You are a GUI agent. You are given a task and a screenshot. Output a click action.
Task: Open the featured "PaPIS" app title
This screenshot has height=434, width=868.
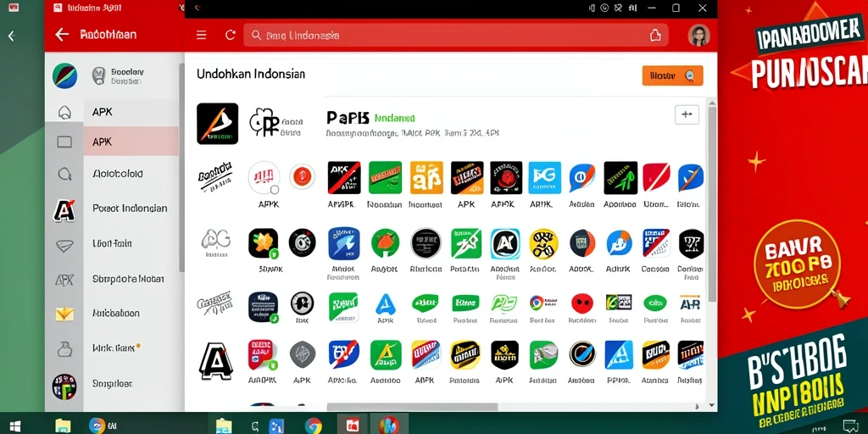348,118
